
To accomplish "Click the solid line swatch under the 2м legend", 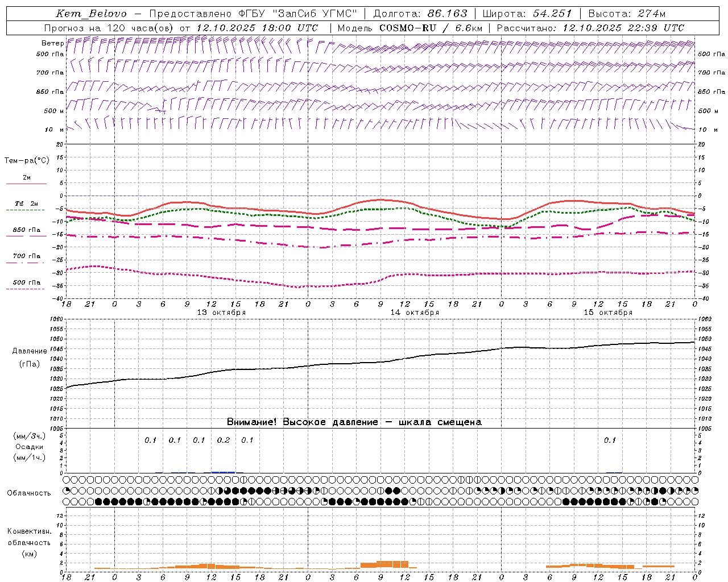I will (26, 184).
